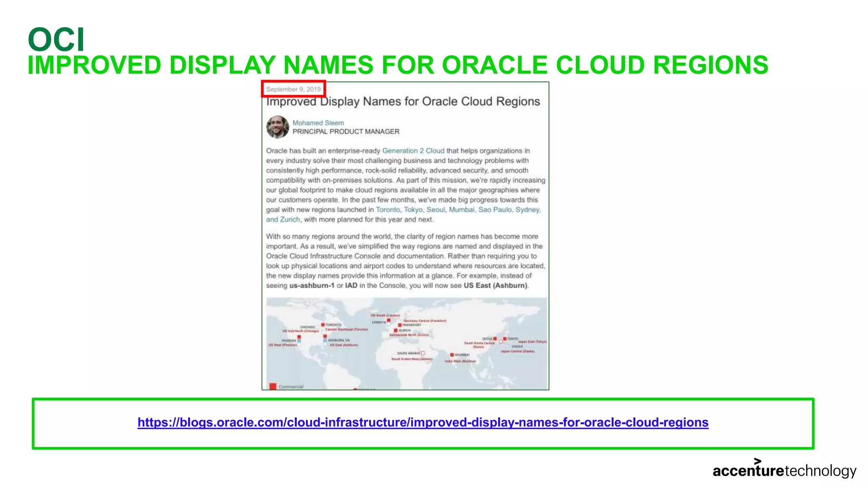Click the Tokyo red marker on the map
The image size is (868, 488).
click(505, 339)
